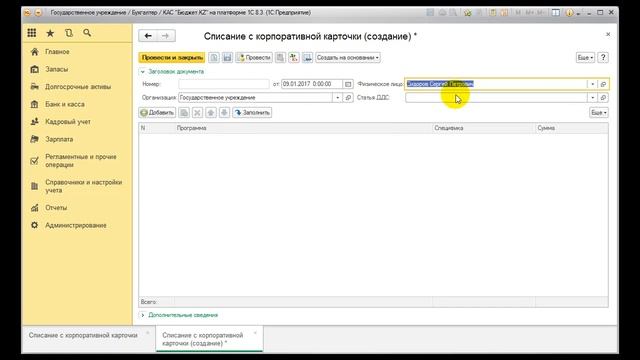
Task: Open 'Организация' dropdown arrow
Action: (337, 98)
